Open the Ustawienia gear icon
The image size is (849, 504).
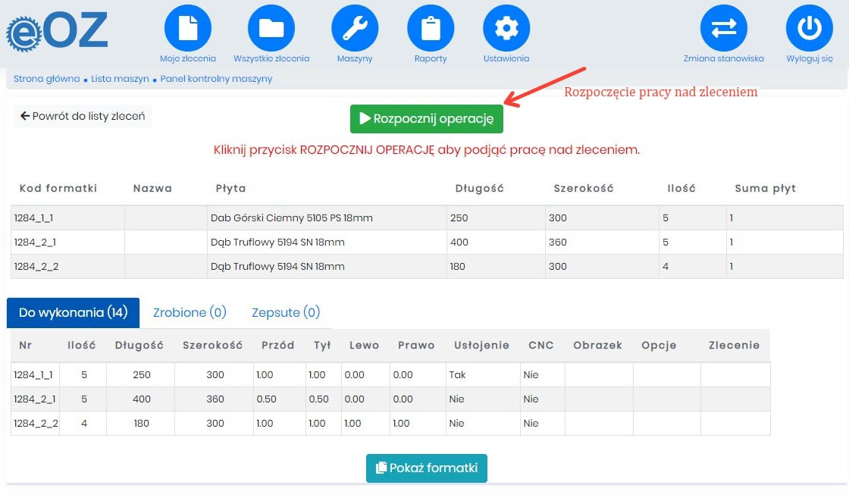[x=506, y=28]
